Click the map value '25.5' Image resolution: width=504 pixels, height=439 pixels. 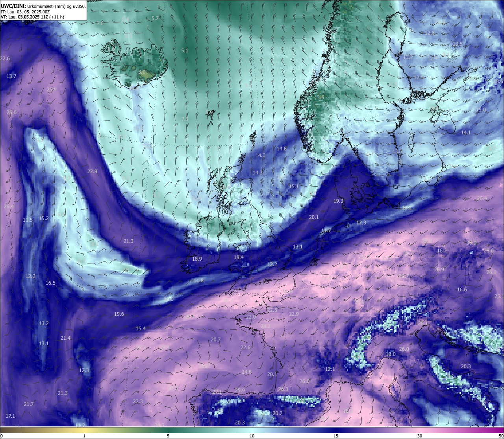click(52, 90)
